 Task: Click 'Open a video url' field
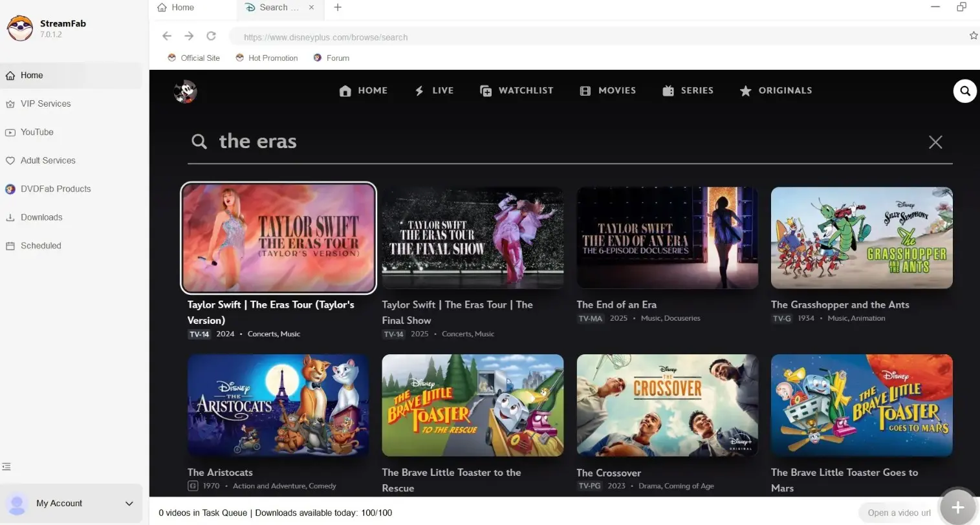(x=899, y=513)
